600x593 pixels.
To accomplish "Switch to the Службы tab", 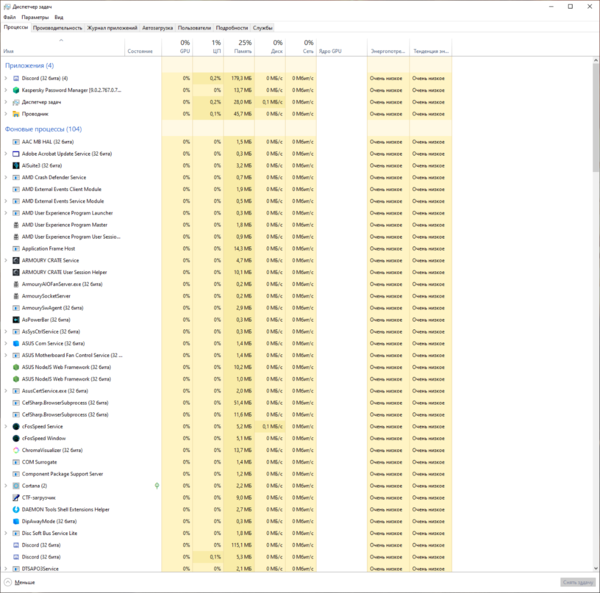I will click(x=262, y=28).
